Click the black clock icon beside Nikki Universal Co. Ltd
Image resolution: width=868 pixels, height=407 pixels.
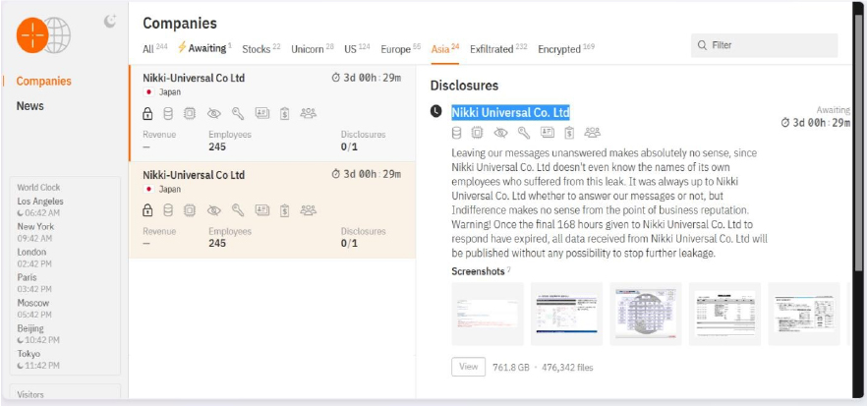[x=436, y=111]
